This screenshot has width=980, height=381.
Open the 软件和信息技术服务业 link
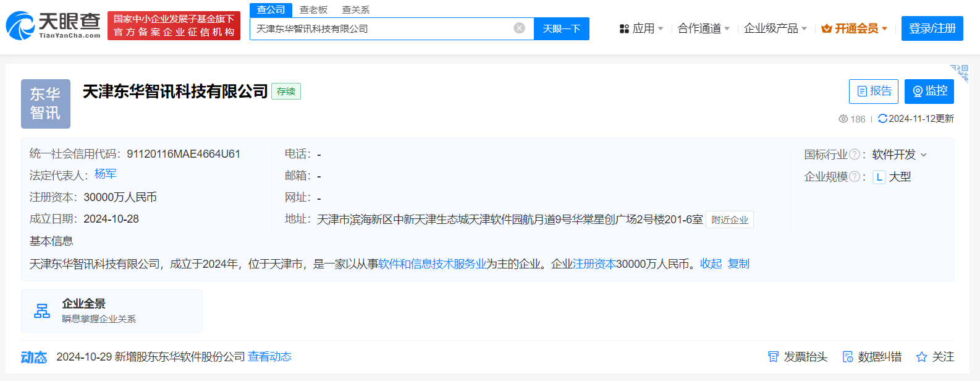coord(432,264)
